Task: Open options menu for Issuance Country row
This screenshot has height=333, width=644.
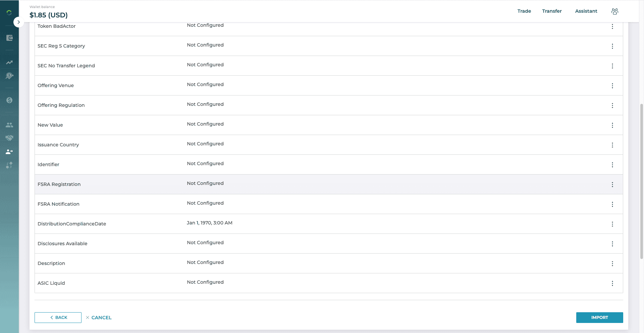Action: pyautogui.click(x=612, y=145)
